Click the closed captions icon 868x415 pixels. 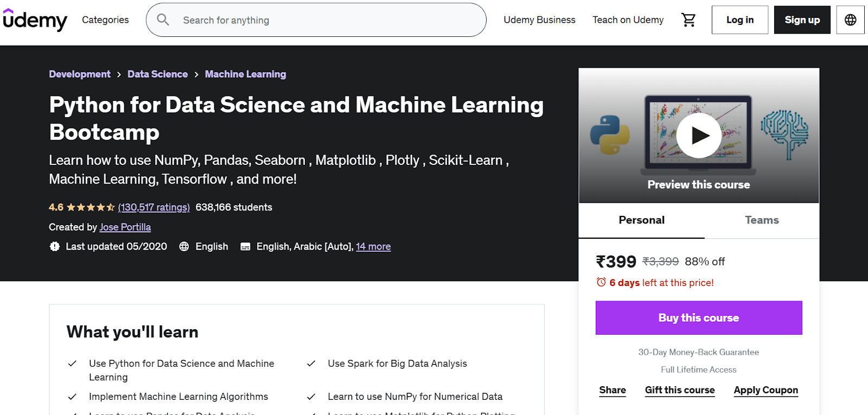coord(245,247)
